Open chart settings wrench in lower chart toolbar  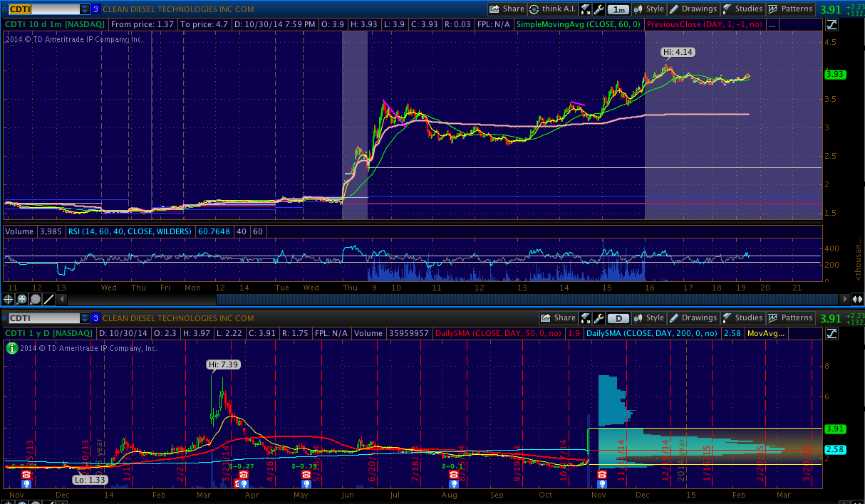pos(598,318)
